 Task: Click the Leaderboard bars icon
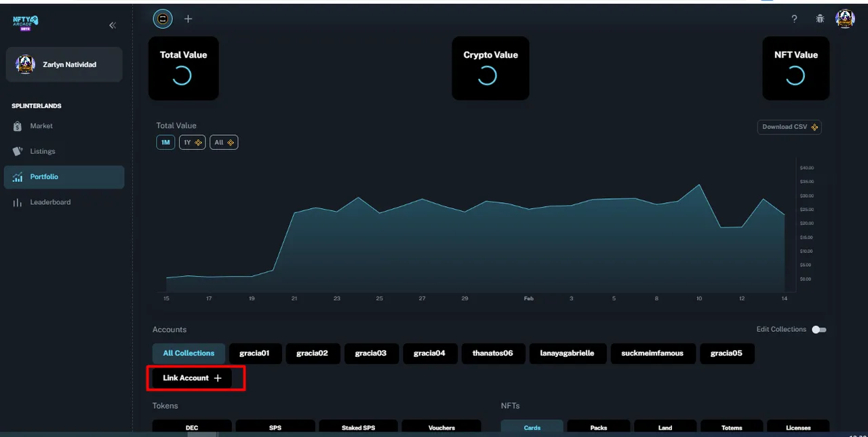pyautogui.click(x=18, y=202)
